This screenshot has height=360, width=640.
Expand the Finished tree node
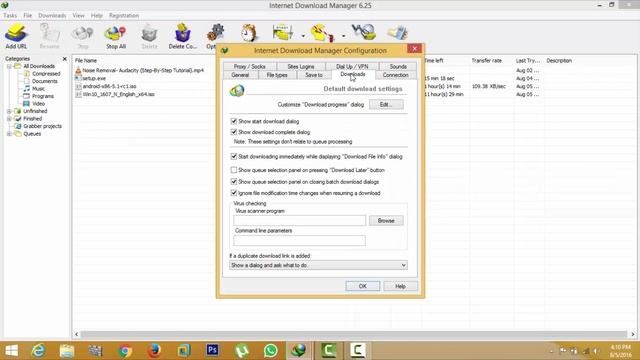pyautogui.click(x=9, y=119)
